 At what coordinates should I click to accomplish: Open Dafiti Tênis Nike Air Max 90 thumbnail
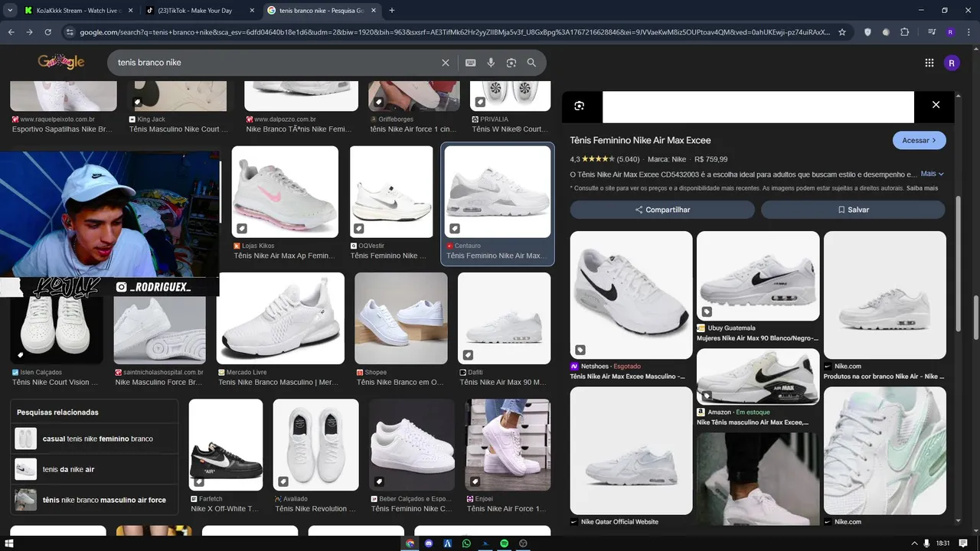click(504, 318)
